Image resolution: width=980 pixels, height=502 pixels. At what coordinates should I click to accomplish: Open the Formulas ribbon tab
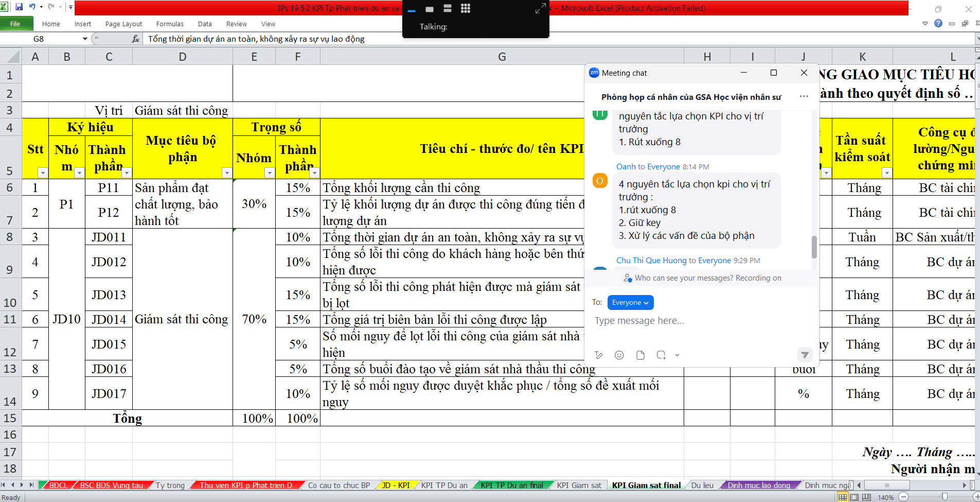[170, 24]
